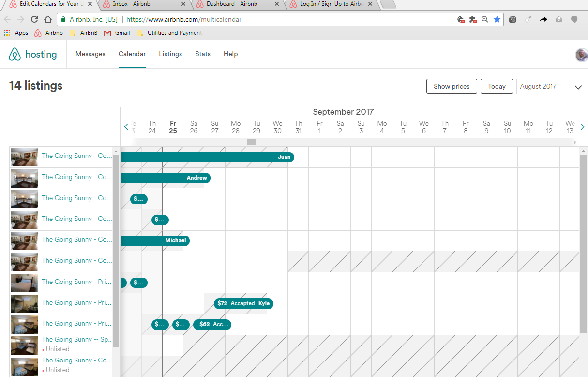Screen dimensions: 588x377
Task: Jump to Today on the calendar
Action: [497, 87]
